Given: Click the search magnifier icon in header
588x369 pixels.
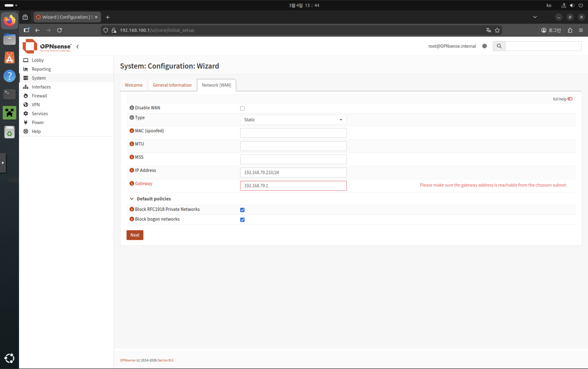Looking at the screenshot, I should [499, 46].
